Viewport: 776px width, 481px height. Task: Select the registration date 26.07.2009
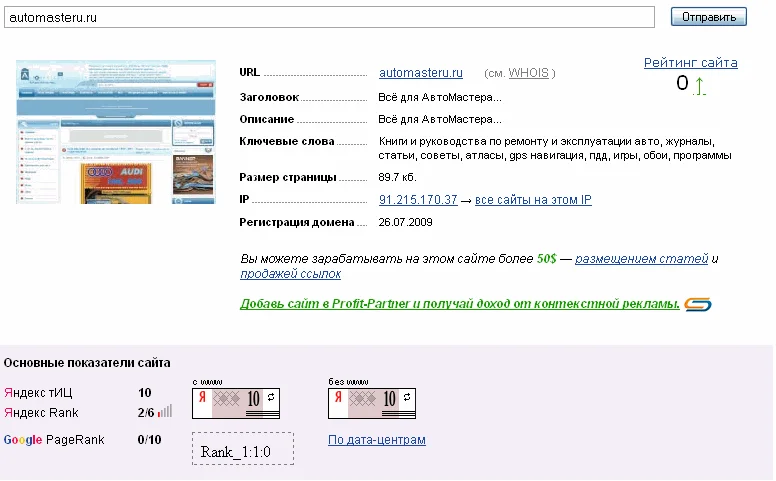tap(405, 222)
